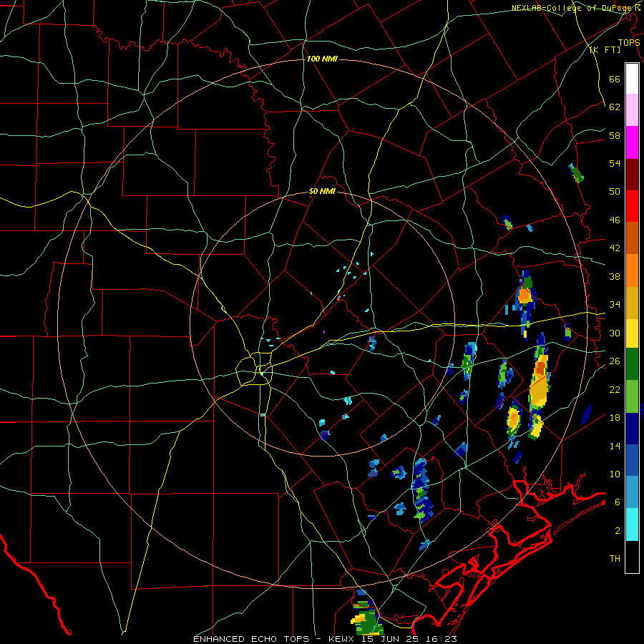Pick the magenta legend color band
This screenshot has height=644, width=644.
click(632, 142)
